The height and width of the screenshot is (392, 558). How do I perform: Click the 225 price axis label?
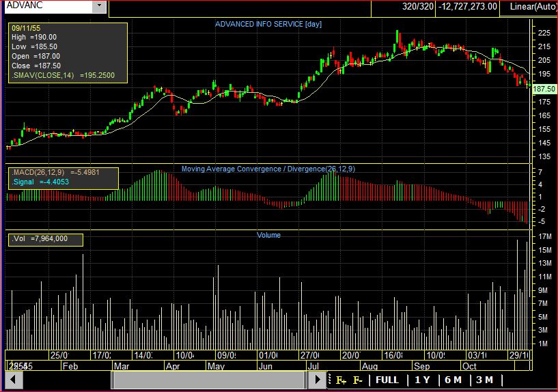544,33
